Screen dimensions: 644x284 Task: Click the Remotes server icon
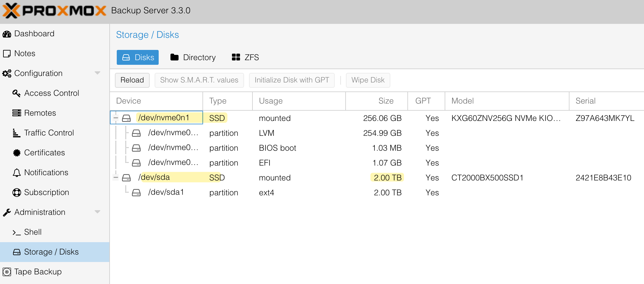[x=16, y=113]
